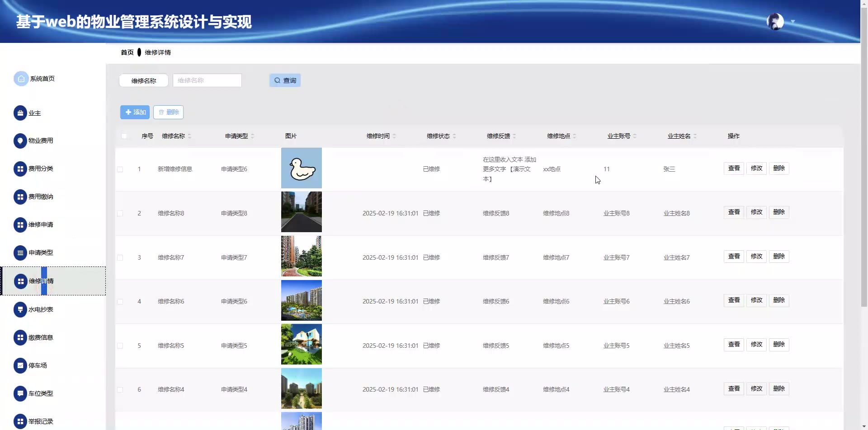Open the 业主 sidebar icon
Image resolution: width=868 pixels, height=430 pixels.
tap(20, 113)
